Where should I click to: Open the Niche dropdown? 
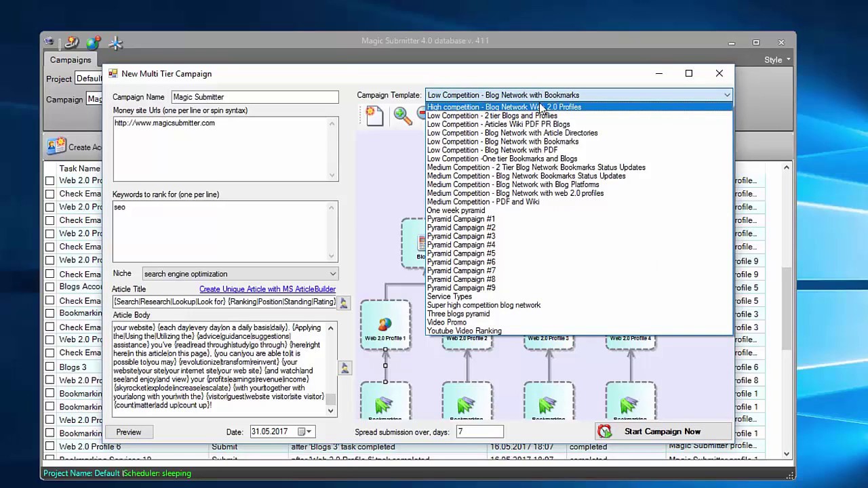pyautogui.click(x=332, y=274)
